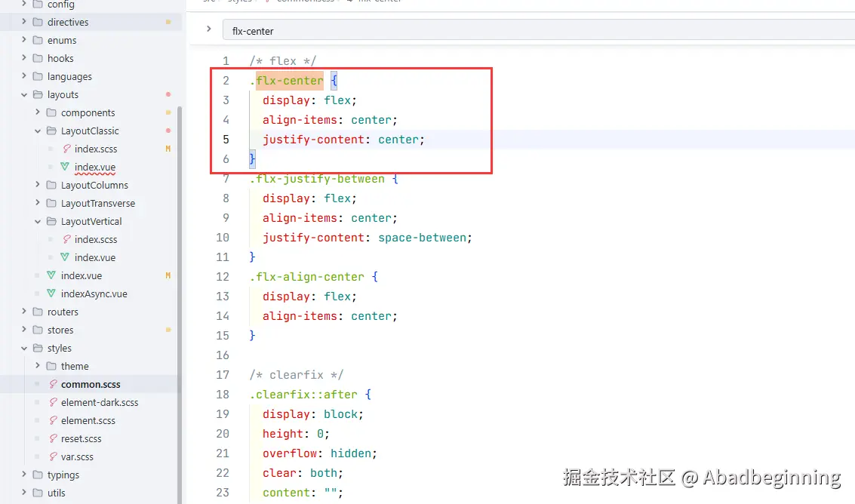Click the /* clearfix */ comment

pyautogui.click(x=297, y=375)
